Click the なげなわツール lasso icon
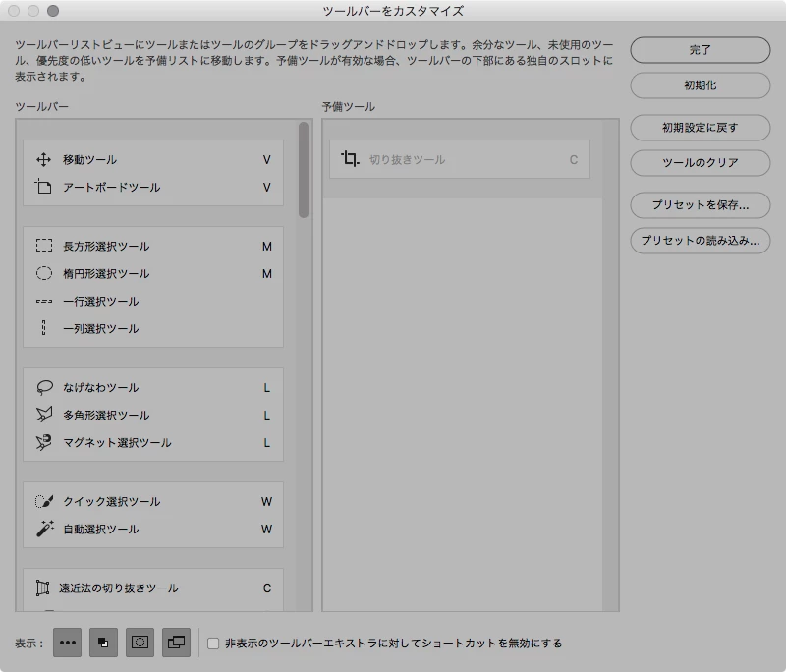Viewport: 786px width, 672px height. click(x=44, y=387)
